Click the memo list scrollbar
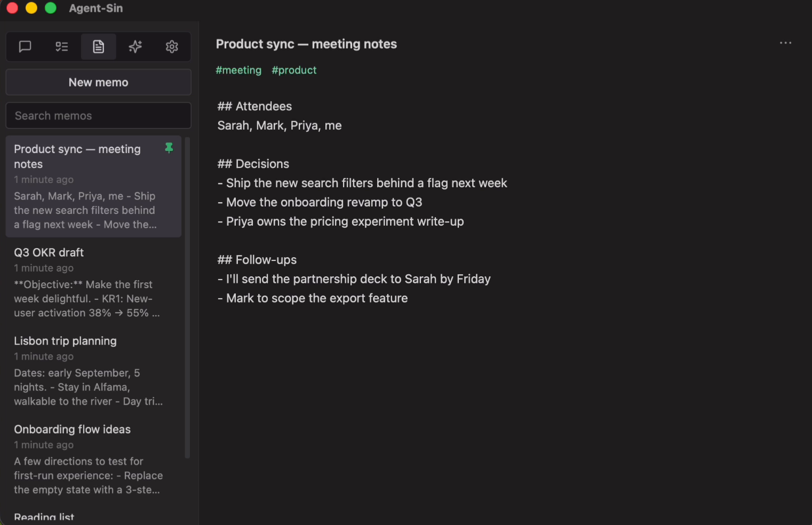Image resolution: width=812 pixels, height=525 pixels. [187, 298]
